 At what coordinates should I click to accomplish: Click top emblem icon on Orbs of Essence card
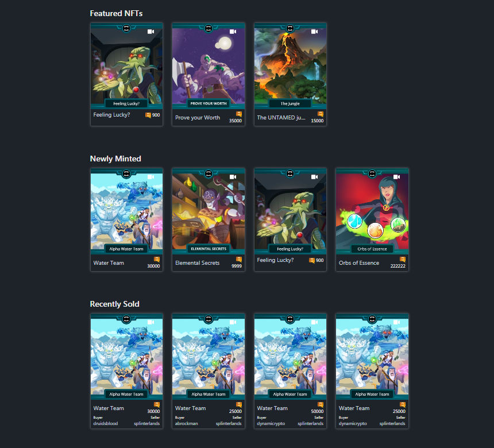coord(372,173)
